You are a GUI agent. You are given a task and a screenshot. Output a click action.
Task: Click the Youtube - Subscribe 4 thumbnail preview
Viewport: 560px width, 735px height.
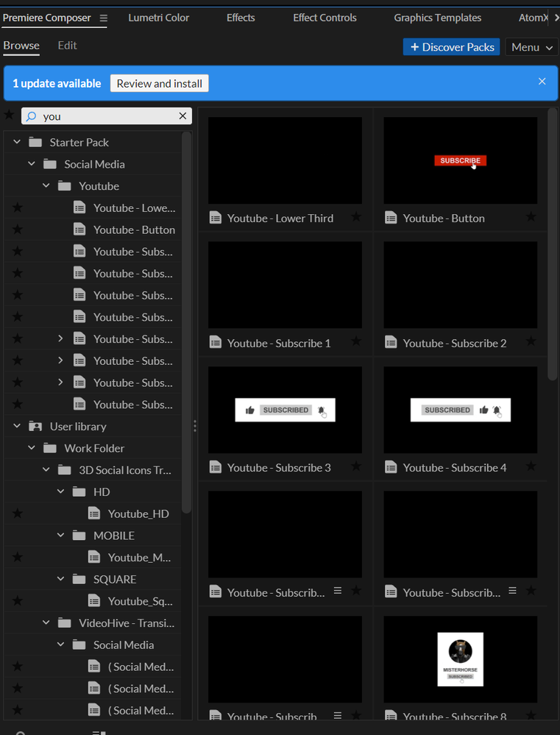point(460,410)
